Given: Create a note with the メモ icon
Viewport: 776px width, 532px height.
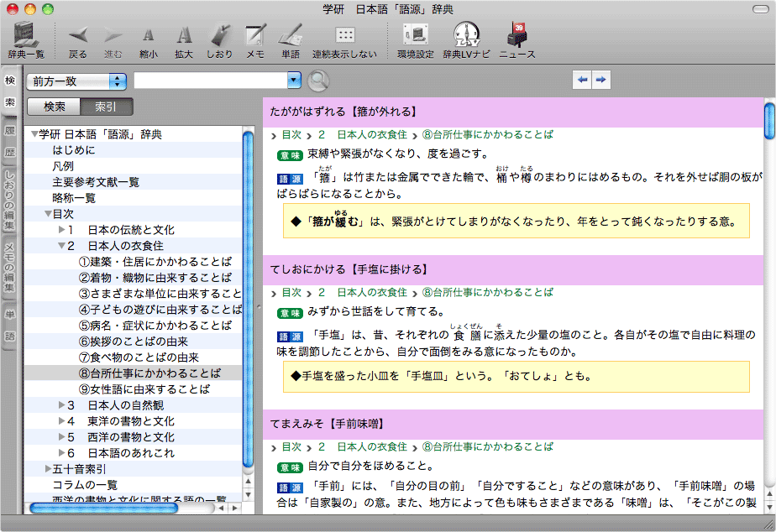Looking at the screenshot, I should click(x=255, y=41).
